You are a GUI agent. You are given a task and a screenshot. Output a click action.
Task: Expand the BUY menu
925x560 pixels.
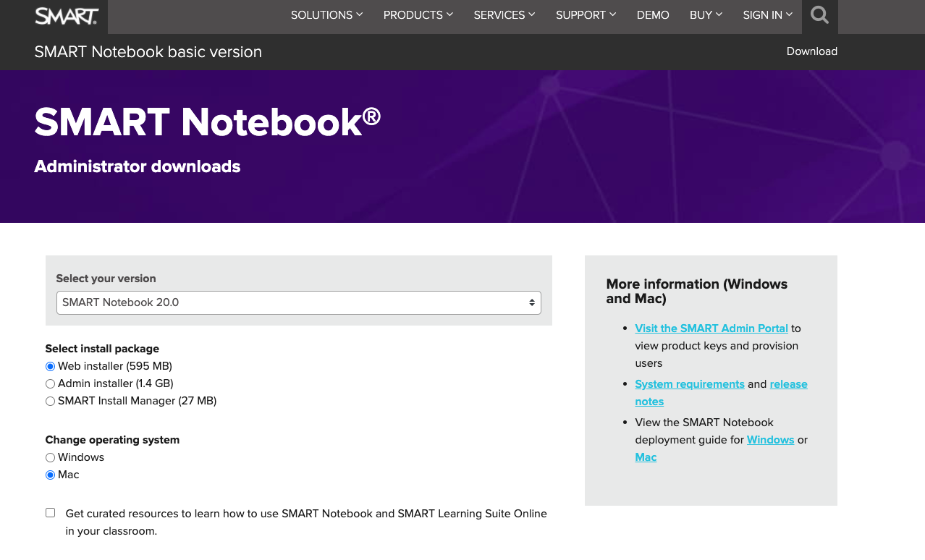[x=706, y=15]
